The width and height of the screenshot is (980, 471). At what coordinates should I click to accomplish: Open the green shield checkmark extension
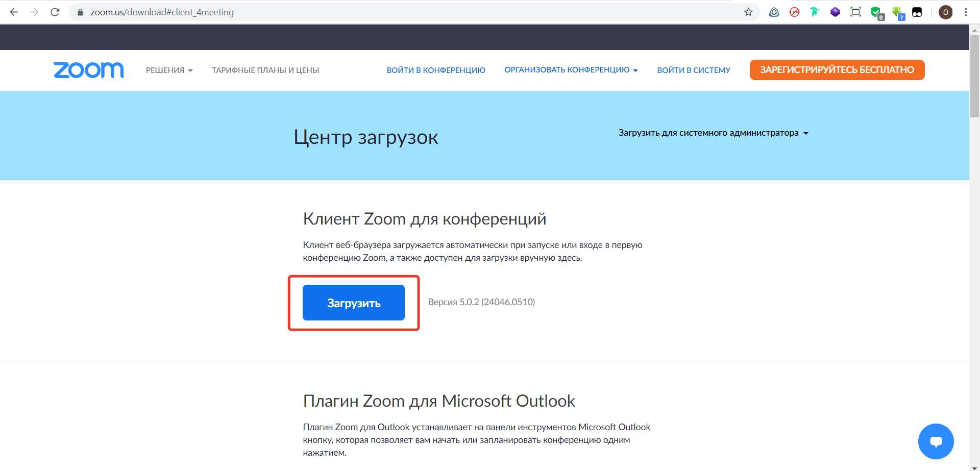(x=876, y=13)
